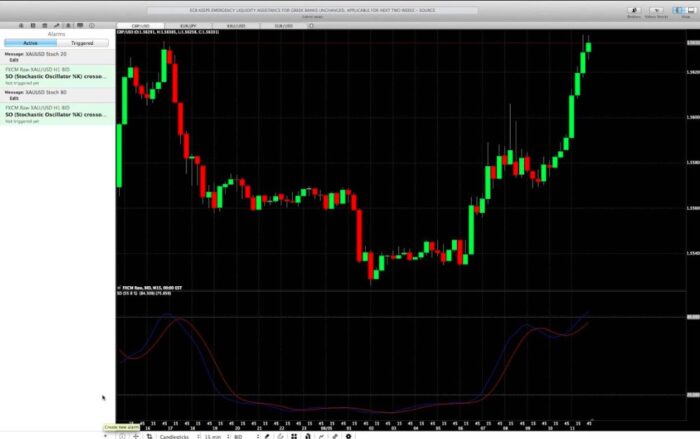Click the crosshair plus icon in bottom toolbar
Viewport: 700px width, 439px height.
click(136, 436)
